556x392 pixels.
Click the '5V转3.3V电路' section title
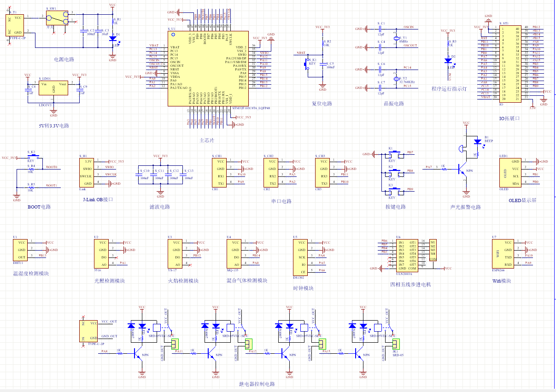point(53,125)
